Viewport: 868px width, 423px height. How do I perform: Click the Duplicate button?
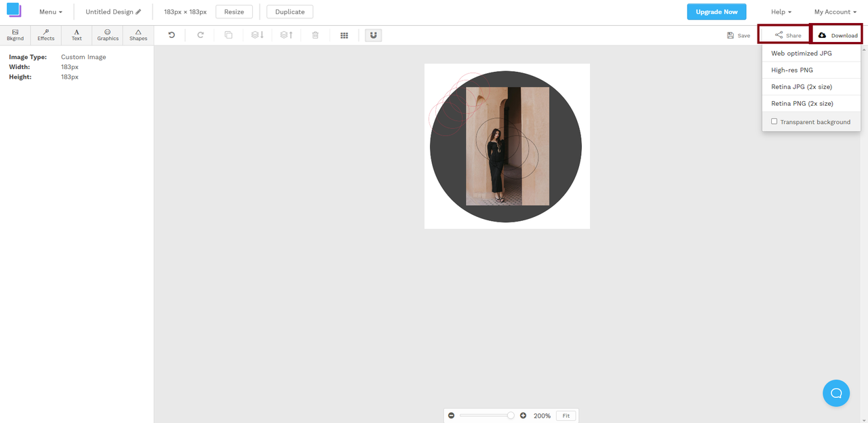(x=290, y=12)
